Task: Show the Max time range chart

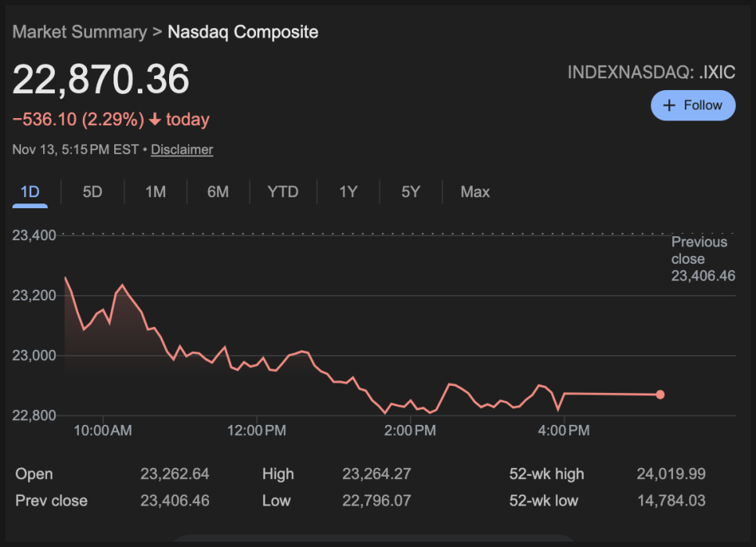Action: 475,193
